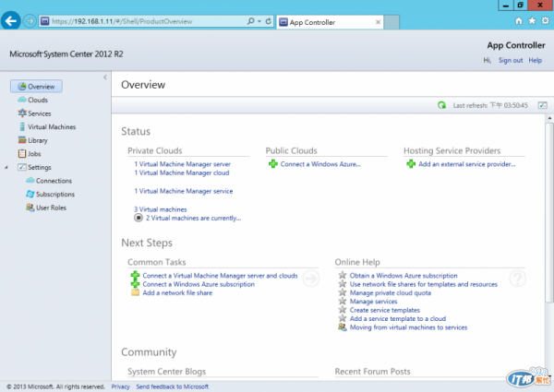Open Subscriptions under Settings
Viewport: 554px width, 392px height.
pyautogui.click(x=50, y=194)
